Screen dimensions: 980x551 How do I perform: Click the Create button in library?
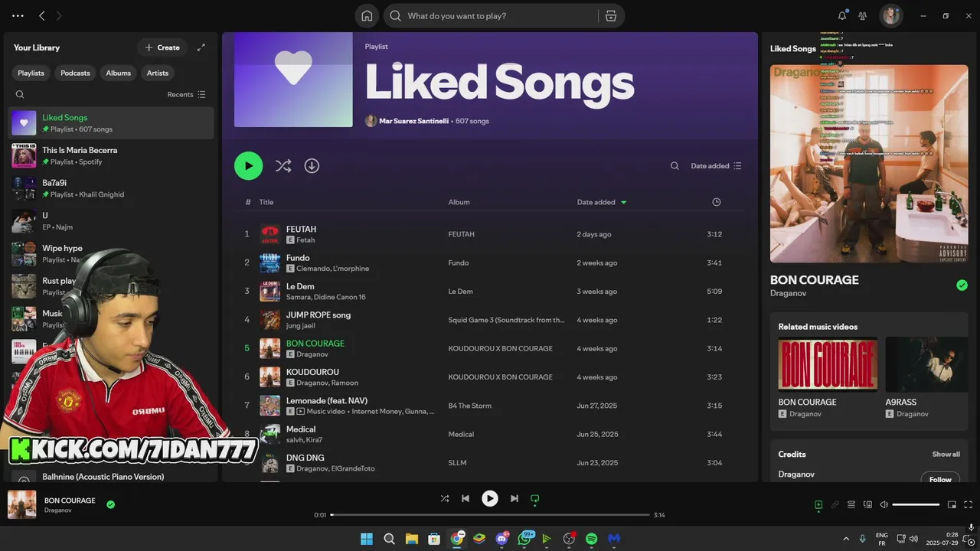[162, 47]
